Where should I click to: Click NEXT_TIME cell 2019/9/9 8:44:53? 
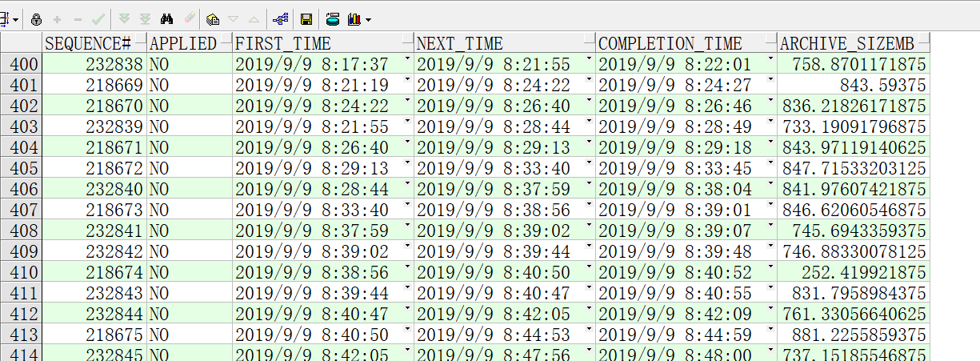pos(505,335)
